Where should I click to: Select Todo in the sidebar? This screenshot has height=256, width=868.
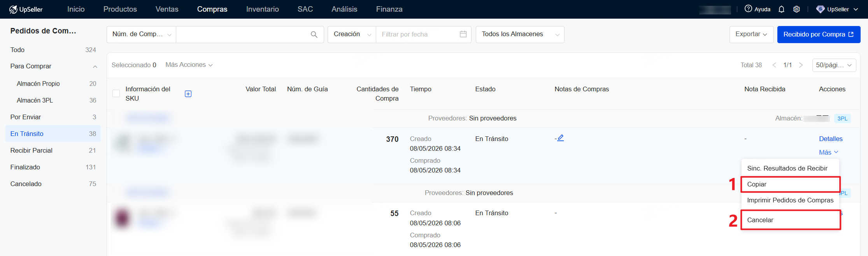coord(53,50)
